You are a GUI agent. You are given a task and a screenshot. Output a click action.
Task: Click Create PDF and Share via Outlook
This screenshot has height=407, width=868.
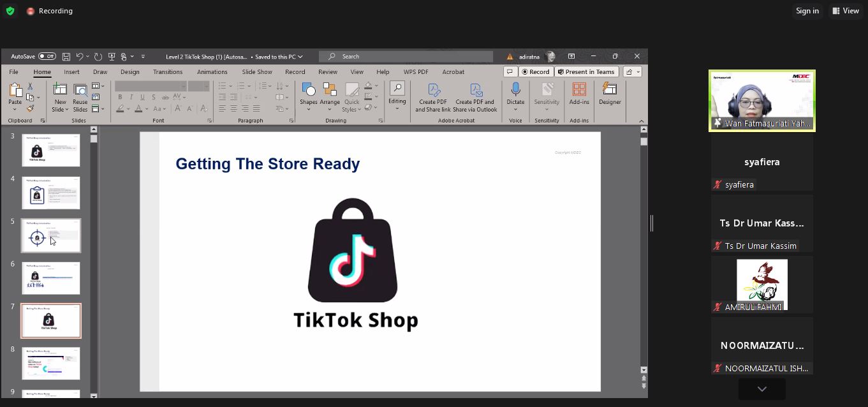coord(476,98)
